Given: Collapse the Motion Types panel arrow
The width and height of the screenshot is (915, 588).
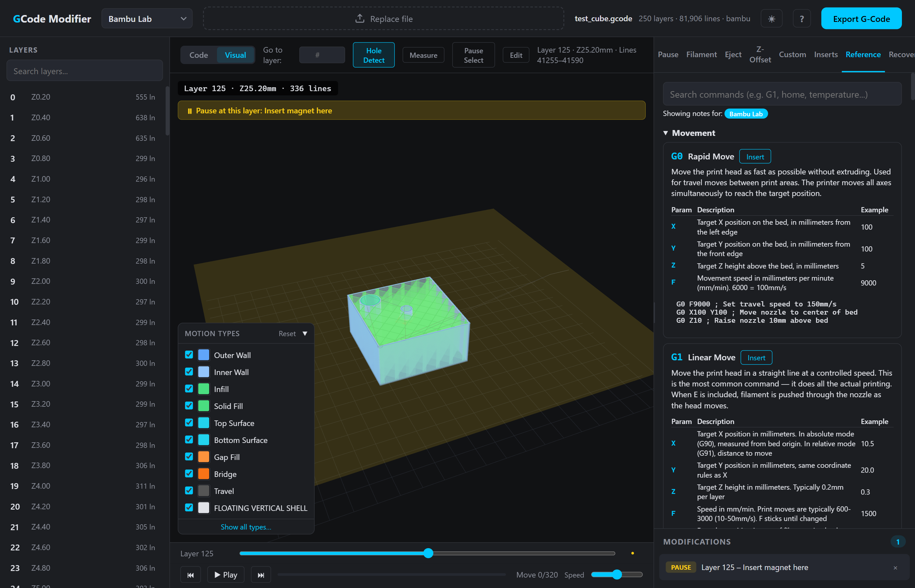Looking at the screenshot, I should (305, 334).
